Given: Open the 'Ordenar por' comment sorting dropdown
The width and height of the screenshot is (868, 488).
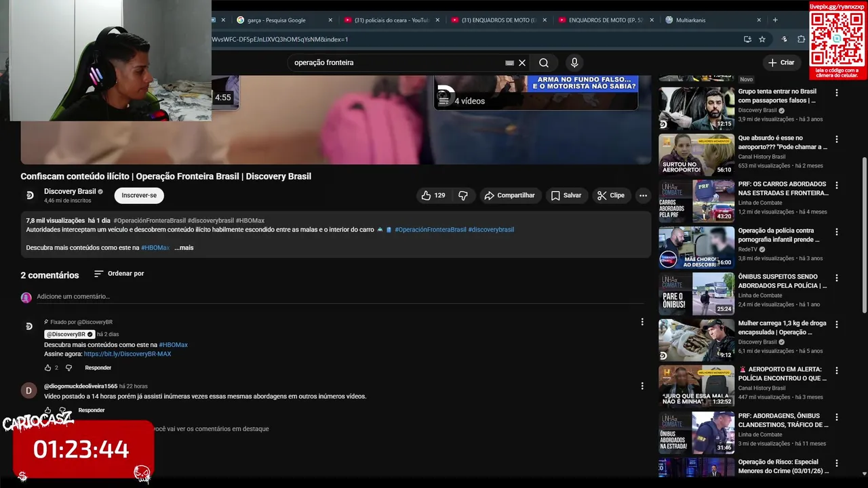Looking at the screenshot, I should click(x=119, y=274).
